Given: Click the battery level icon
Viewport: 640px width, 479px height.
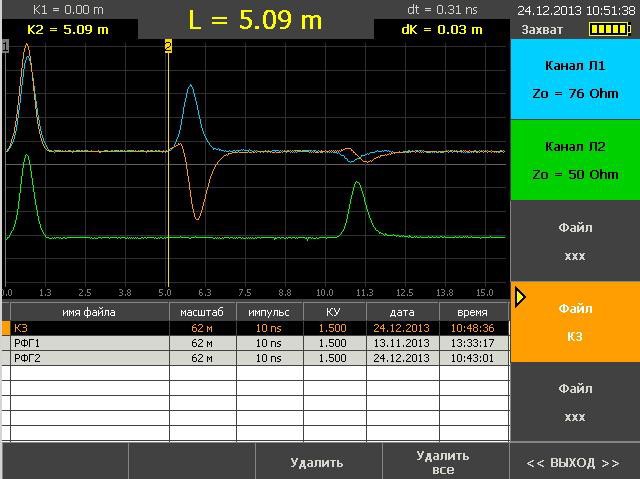Looking at the screenshot, I should (609, 30).
